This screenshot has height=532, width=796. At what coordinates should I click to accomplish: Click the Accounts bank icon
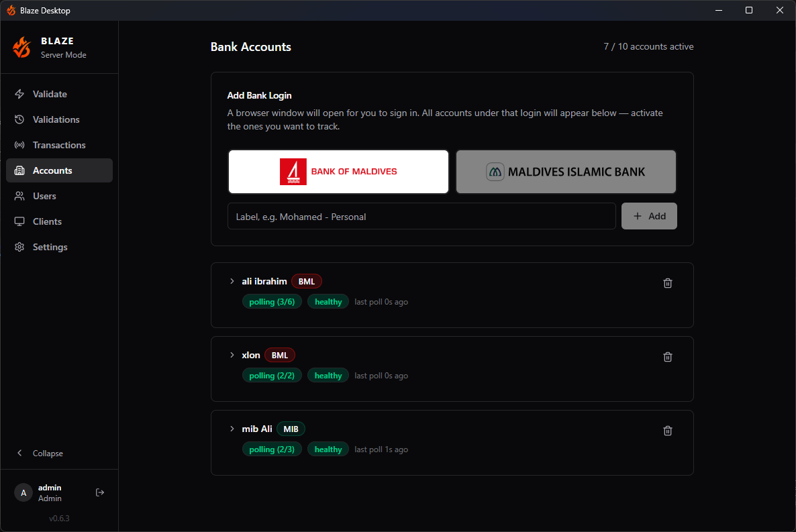click(x=20, y=170)
